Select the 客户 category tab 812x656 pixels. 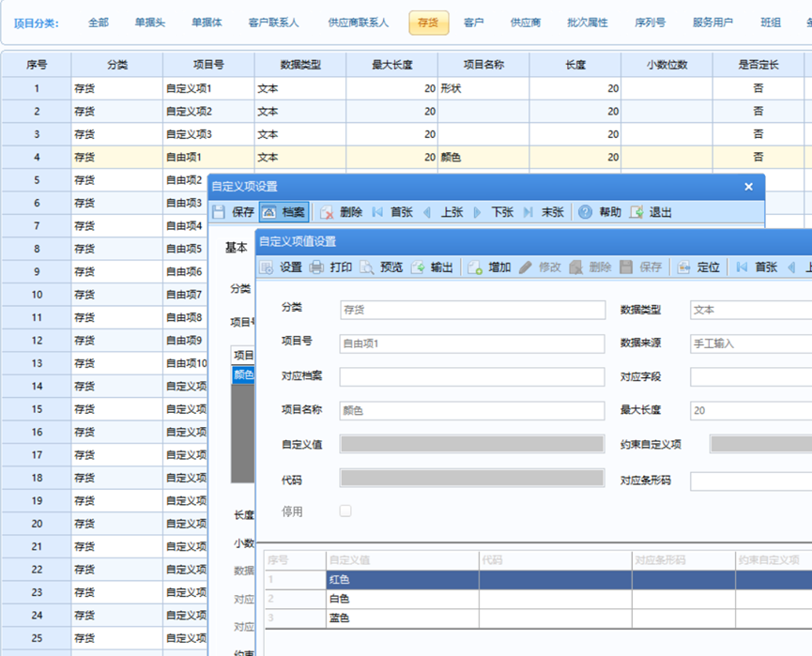tap(473, 23)
